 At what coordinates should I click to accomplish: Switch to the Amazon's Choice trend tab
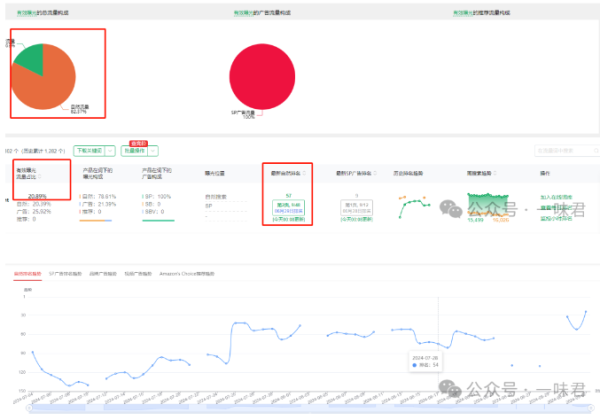(x=187, y=274)
